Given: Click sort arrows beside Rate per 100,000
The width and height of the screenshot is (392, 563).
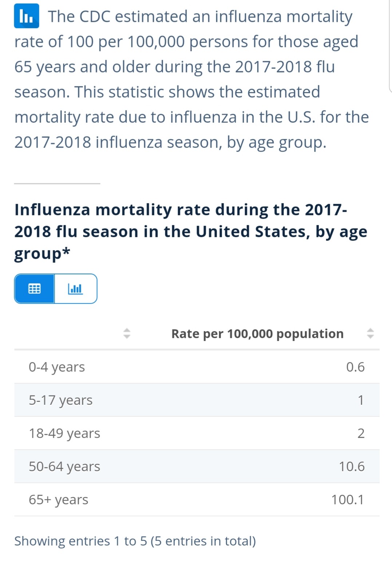Looking at the screenshot, I should point(370,333).
